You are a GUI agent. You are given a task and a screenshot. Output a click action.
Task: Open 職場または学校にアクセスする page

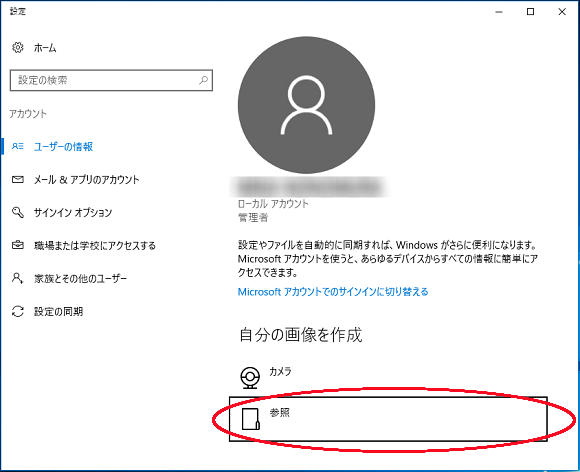click(95, 246)
